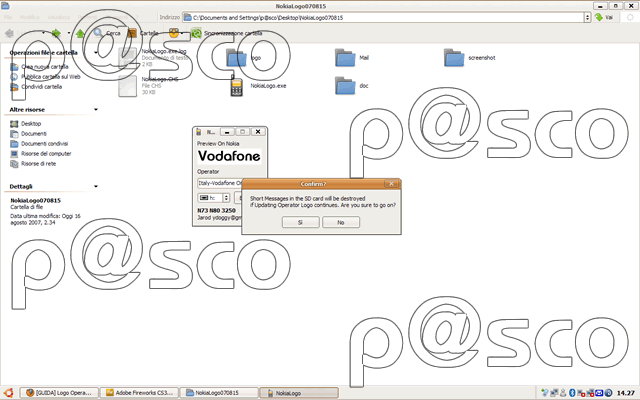Click No in the Confirm dialog
This screenshot has height=400, width=640.
[341, 222]
